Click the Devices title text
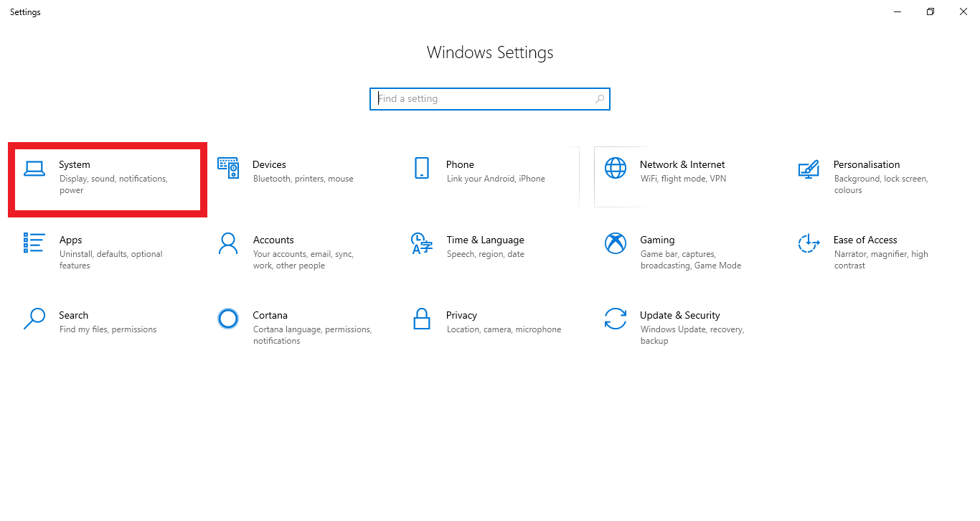The image size is (980, 521). click(x=269, y=164)
